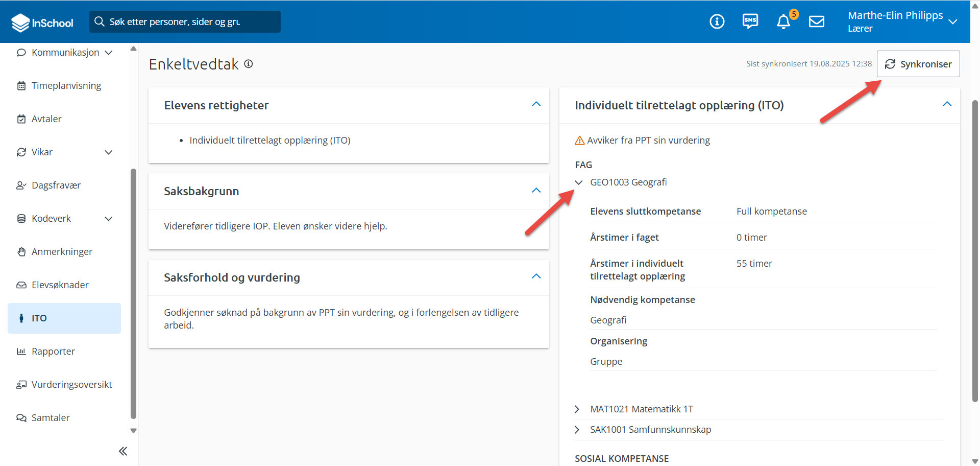Expand the MAT1021 Matematikk 1T subject
The image size is (980, 466).
(577, 409)
